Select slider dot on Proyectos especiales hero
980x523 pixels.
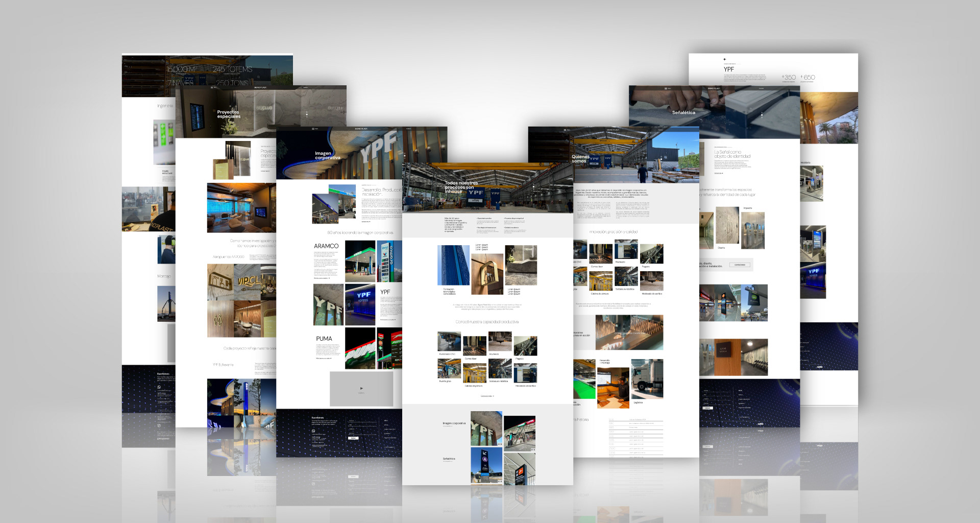pyautogui.click(x=307, y=114)
